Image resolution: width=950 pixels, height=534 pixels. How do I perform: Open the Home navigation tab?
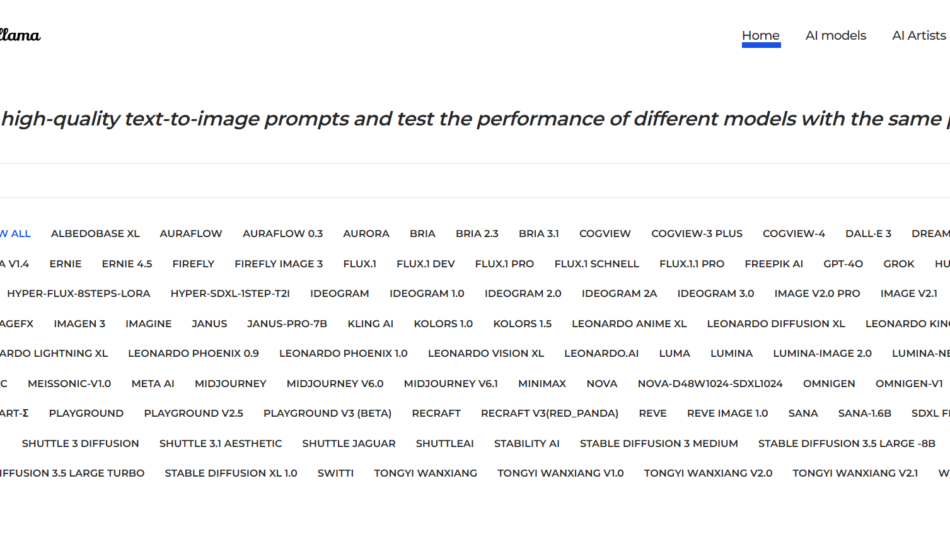click(x=760, y=36)
